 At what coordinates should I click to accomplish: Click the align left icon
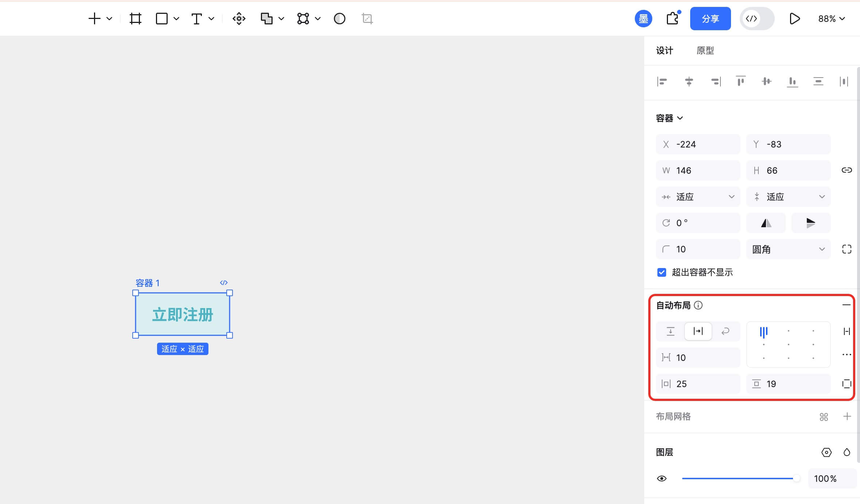tap(662, 82)
